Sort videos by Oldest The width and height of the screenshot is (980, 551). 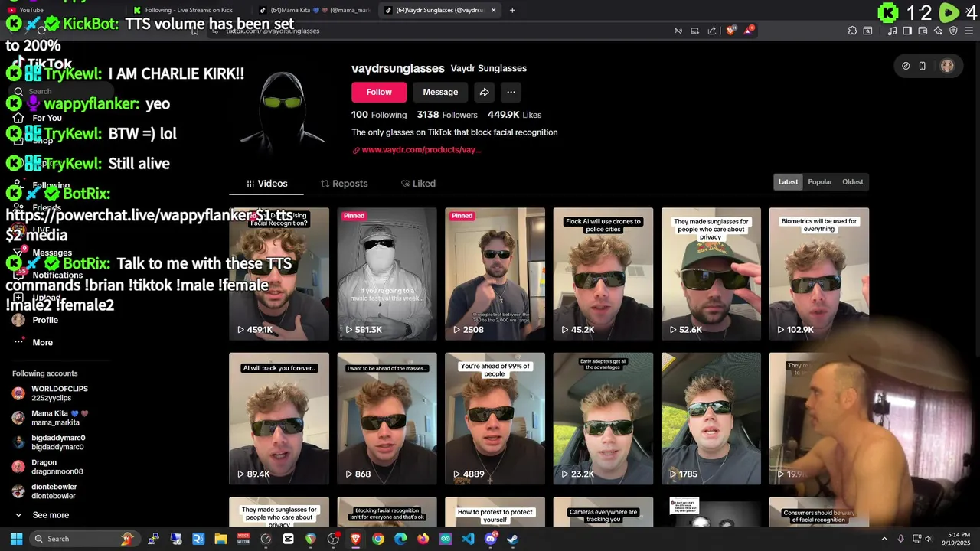(x=852, y=182)
